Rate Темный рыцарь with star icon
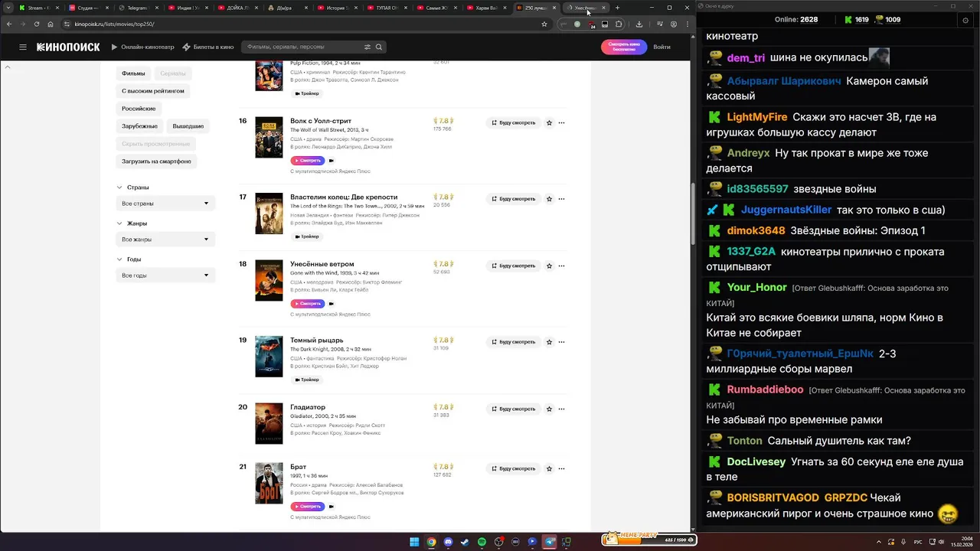The image size is (980, 551). pyautogui.click(x=549, y=342)
